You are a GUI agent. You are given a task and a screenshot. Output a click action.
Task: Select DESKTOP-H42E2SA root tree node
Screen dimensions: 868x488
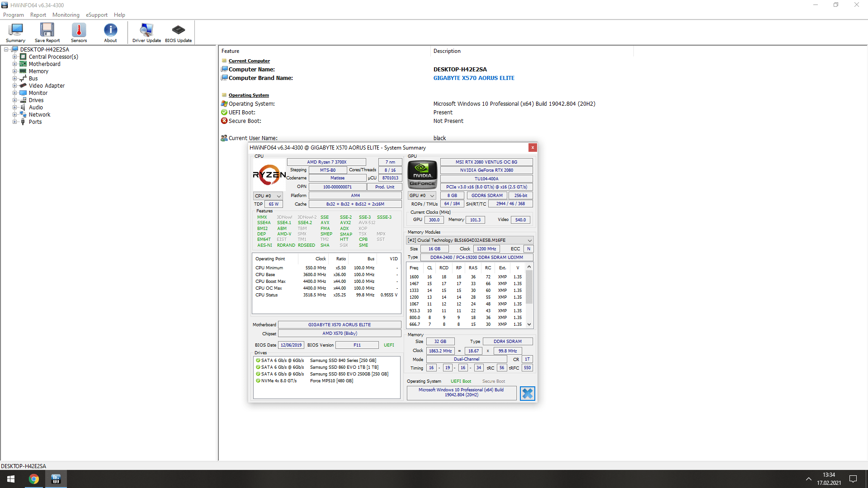click(x=44, y=50)
